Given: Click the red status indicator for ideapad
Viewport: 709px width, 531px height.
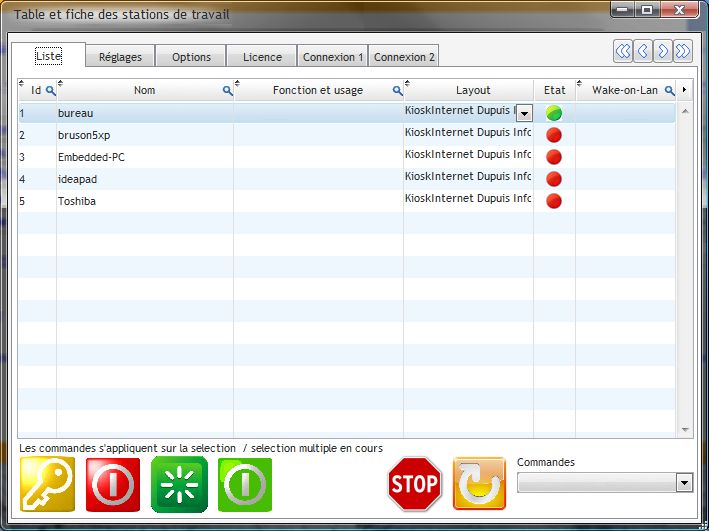Looking at the screenshot, I should [x=554, y=179].
